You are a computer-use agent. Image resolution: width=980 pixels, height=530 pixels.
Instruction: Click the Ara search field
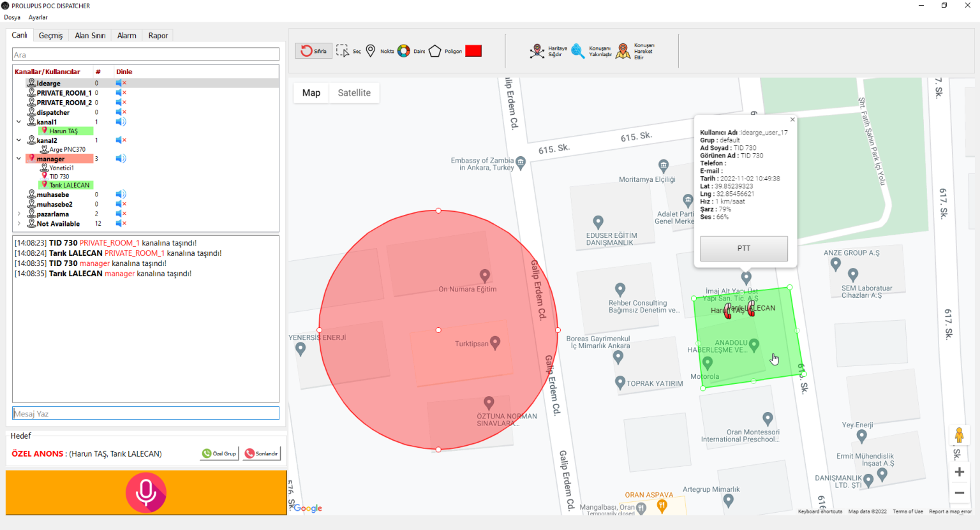click(x=145, y=55)
